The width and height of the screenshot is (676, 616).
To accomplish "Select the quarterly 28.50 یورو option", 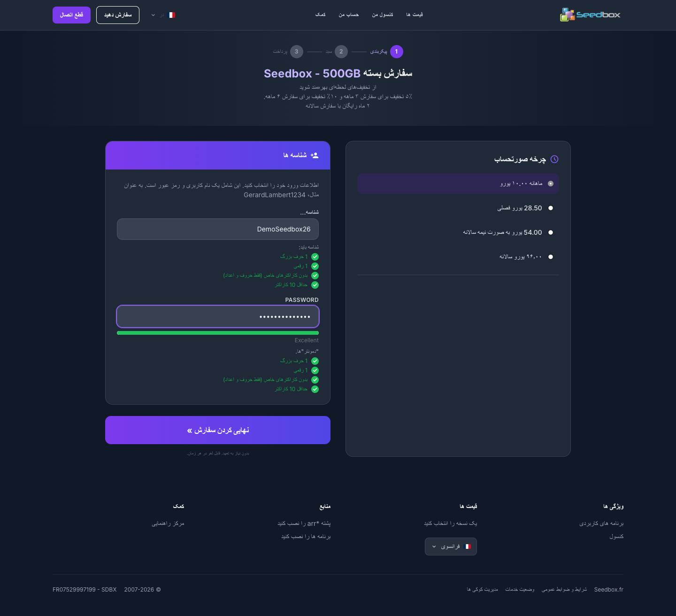I will tap(458, 208).
